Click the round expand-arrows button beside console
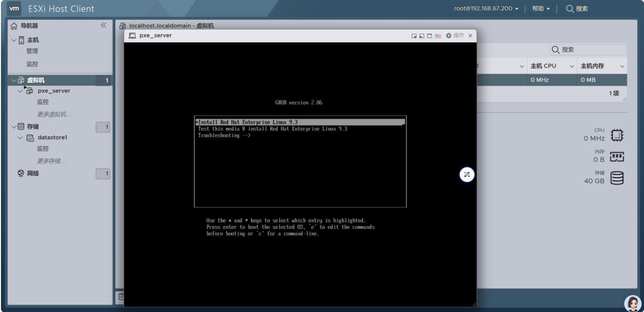 click(x=467, y=174)
